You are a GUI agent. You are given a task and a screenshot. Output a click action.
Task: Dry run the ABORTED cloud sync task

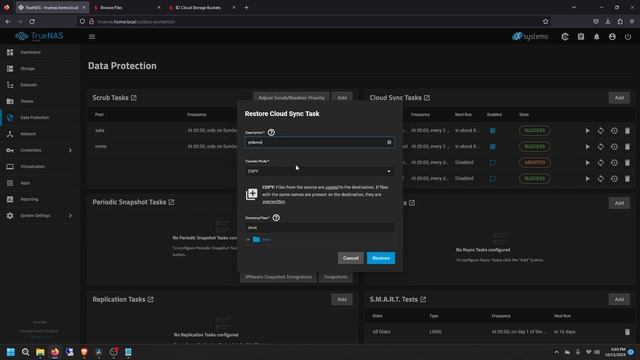pos(600,162)
